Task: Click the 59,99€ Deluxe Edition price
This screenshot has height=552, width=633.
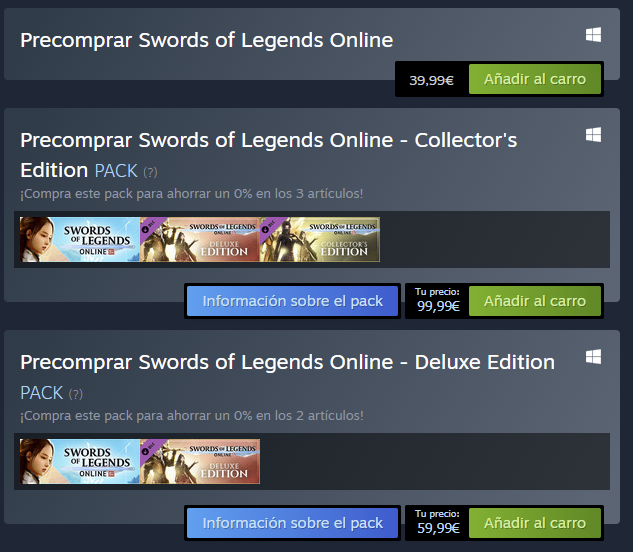Action: tap(437, 527)
